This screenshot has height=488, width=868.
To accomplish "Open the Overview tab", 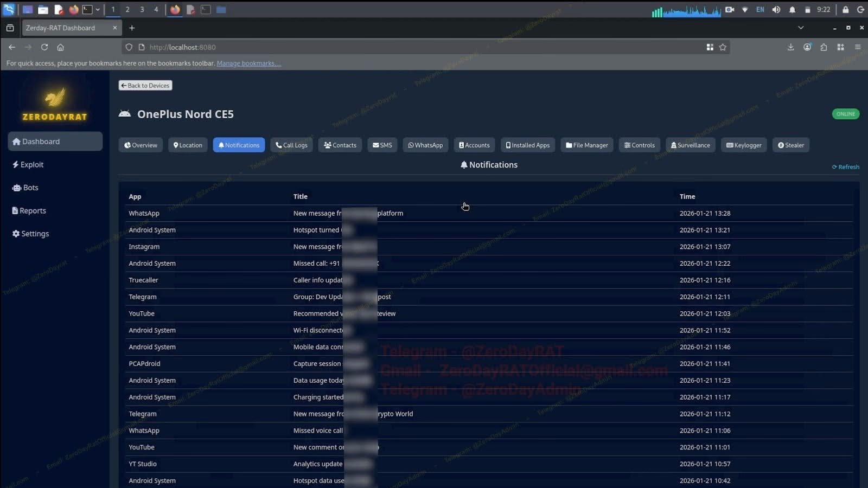I will click(141, 145).
